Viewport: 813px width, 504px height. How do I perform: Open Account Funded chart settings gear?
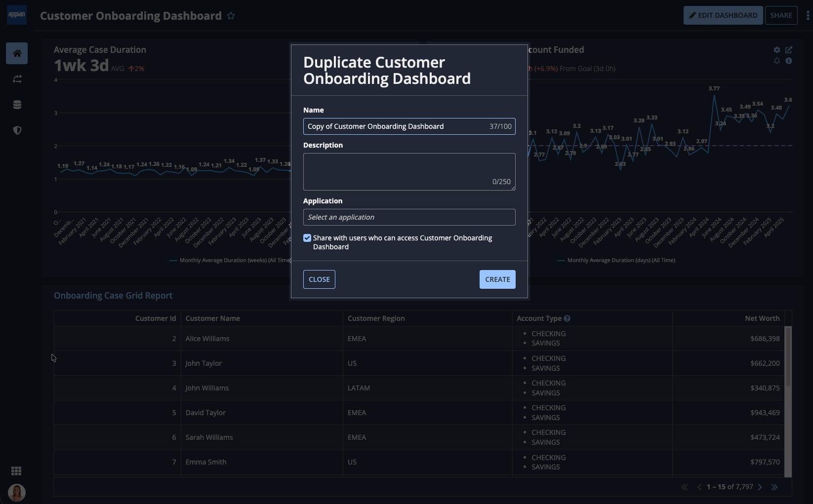coord(777,50)
